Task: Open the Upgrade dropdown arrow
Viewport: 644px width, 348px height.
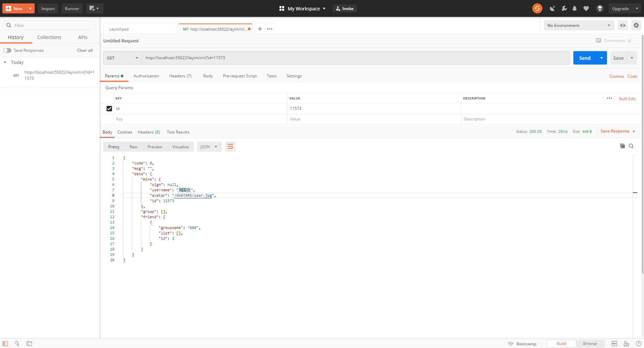Action: (637, 8)
